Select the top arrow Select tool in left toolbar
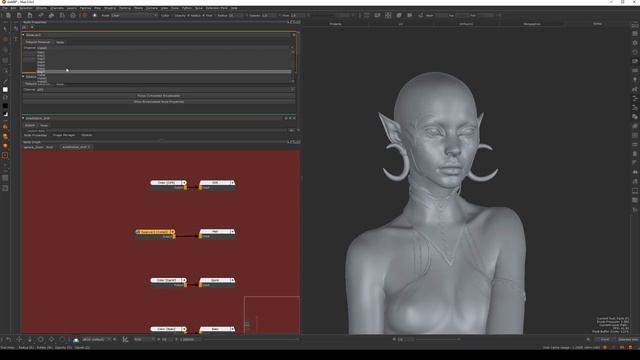Image resolution: width=640 pixels, height=360 pixels. [x=5, y=29]
